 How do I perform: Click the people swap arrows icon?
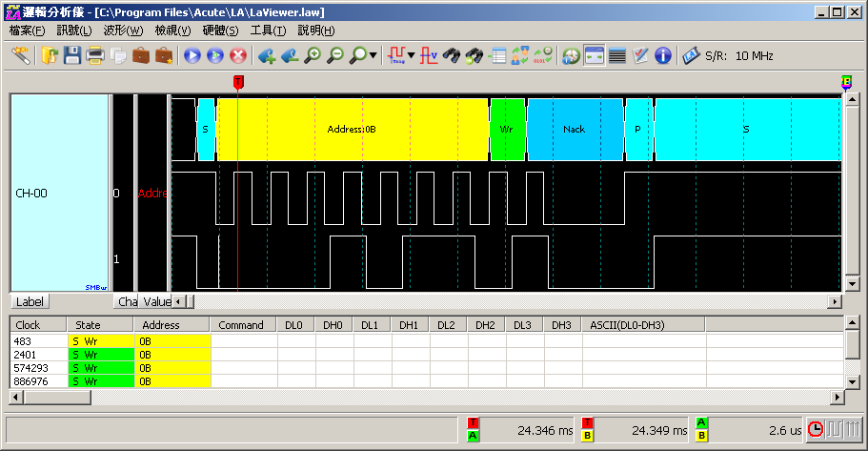point(520,55)
